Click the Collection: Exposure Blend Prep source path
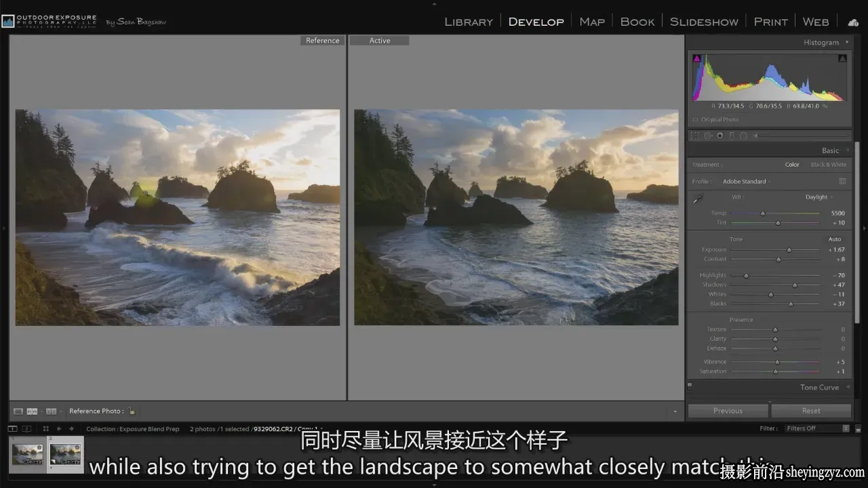This screenshot has height=488, width=868. (133, 429)
